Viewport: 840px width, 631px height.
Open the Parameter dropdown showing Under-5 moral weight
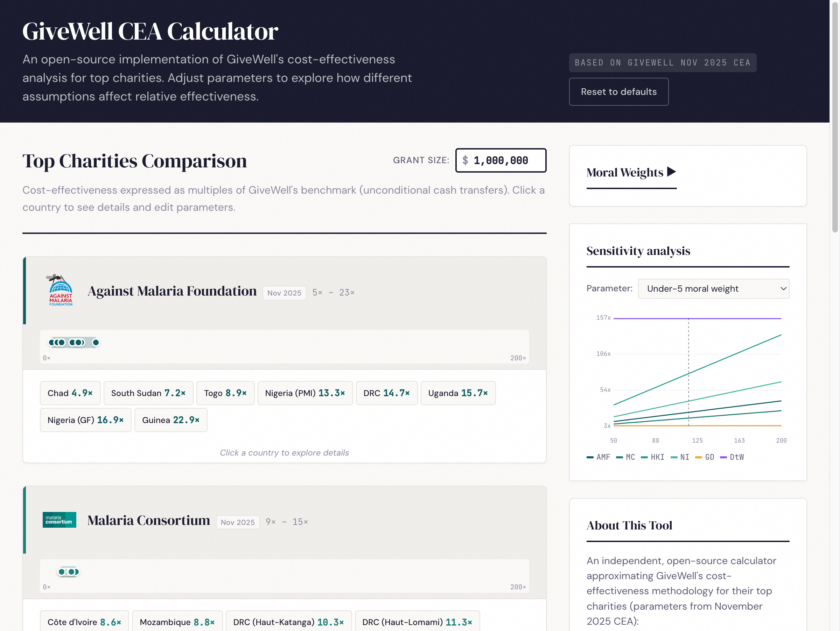(x=714, y=288)
